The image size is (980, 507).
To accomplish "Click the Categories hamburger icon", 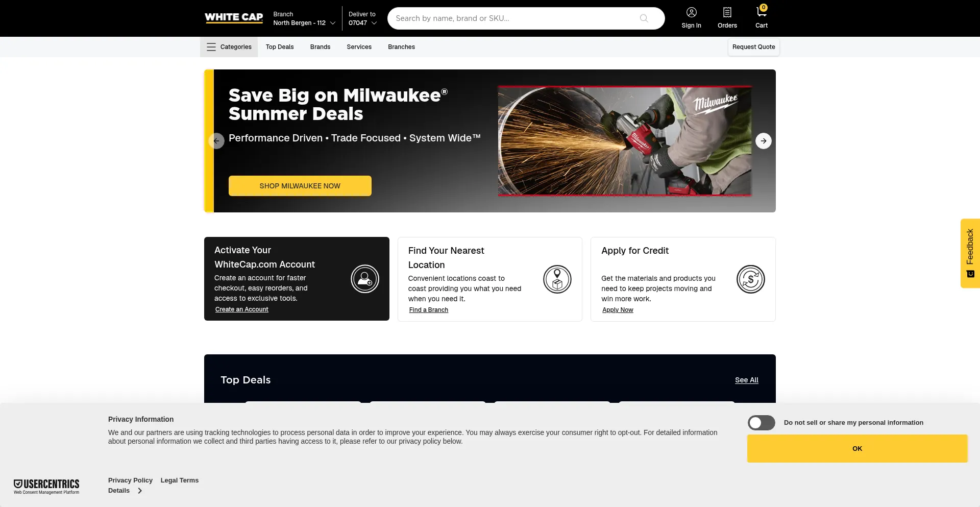I will [x=211, y=47].
